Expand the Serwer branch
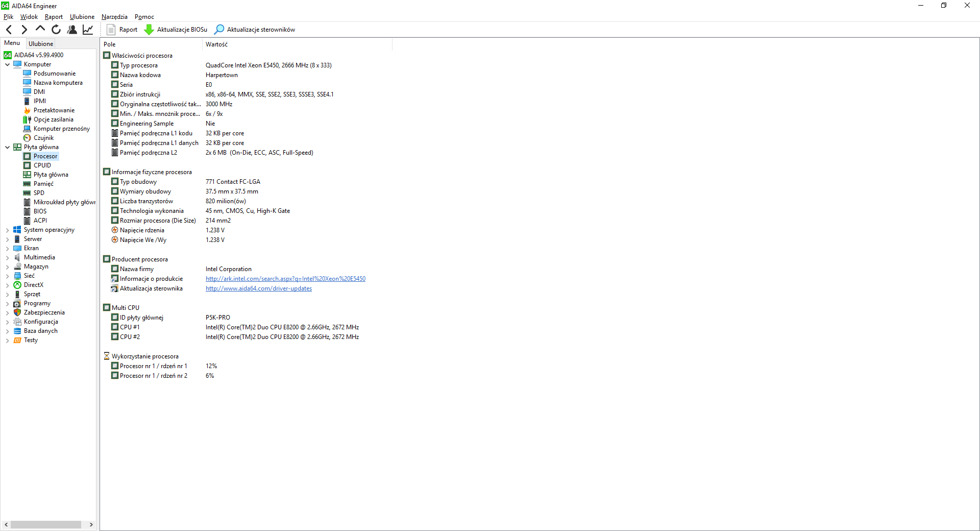Viewport: 980px width, 531px height. point(7,239)
